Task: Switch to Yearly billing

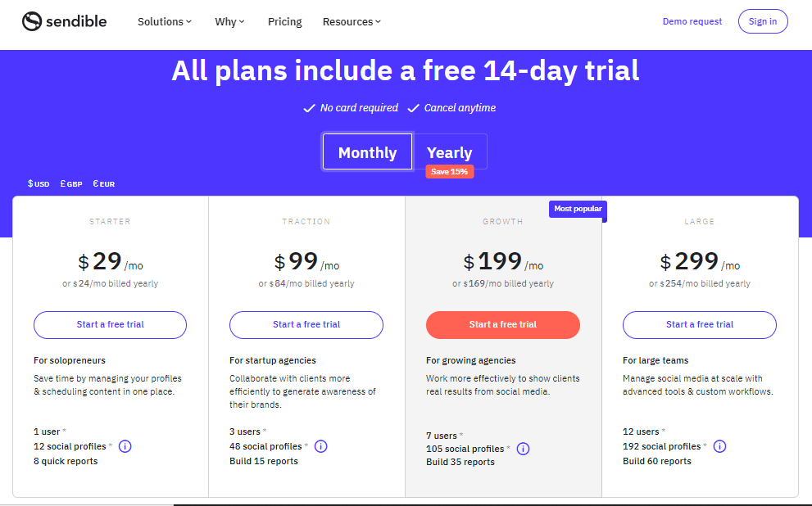Action: (449, 152)
